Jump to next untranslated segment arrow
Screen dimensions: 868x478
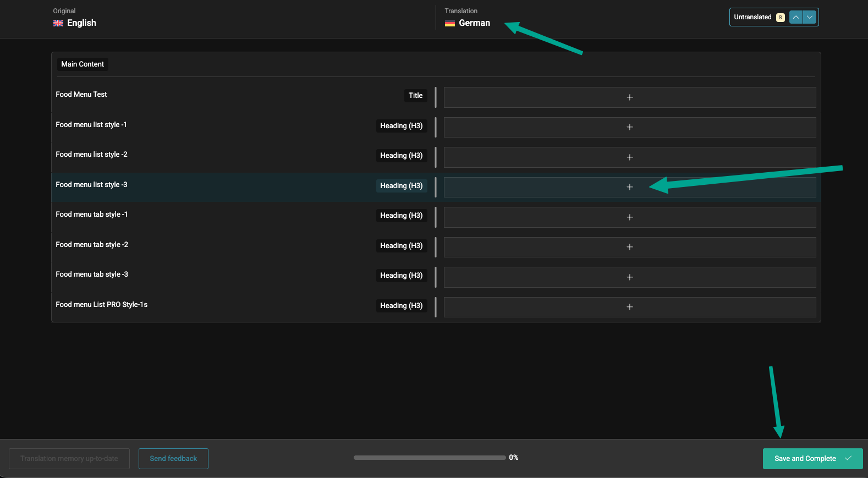point(810,17)
